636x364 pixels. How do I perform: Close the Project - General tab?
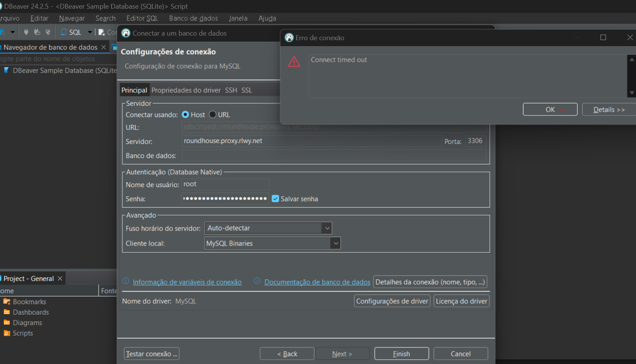[60, 278]
